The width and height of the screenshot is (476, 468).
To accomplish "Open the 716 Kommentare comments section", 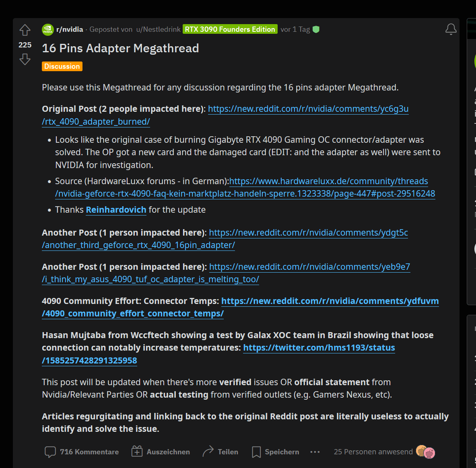I will pyautogui.click(x=82, y=452).
